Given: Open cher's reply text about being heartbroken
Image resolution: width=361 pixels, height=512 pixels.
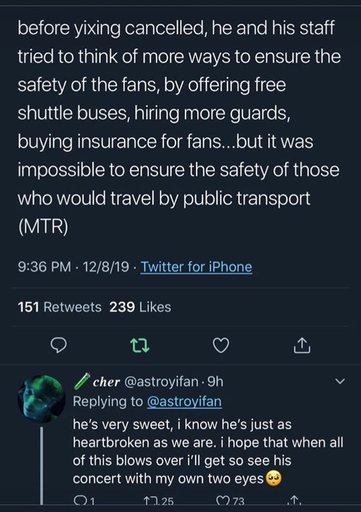Looking at the screenshot, I should [208, 452].
